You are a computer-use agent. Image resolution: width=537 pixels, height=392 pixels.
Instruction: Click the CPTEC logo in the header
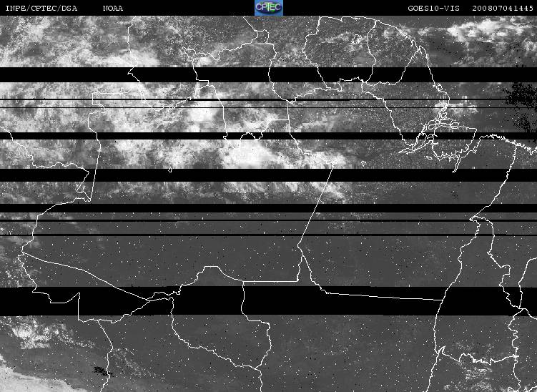tap(269, 8)
